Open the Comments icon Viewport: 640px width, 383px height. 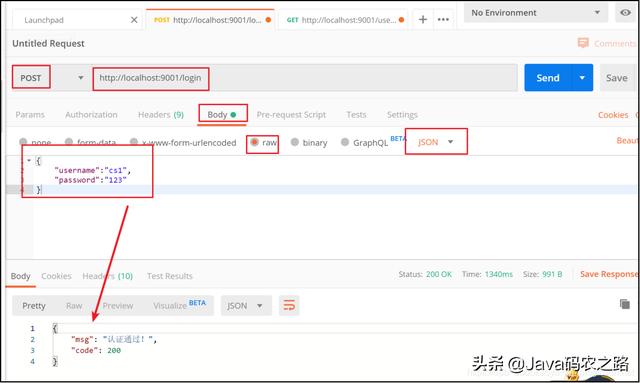point(583,43)
